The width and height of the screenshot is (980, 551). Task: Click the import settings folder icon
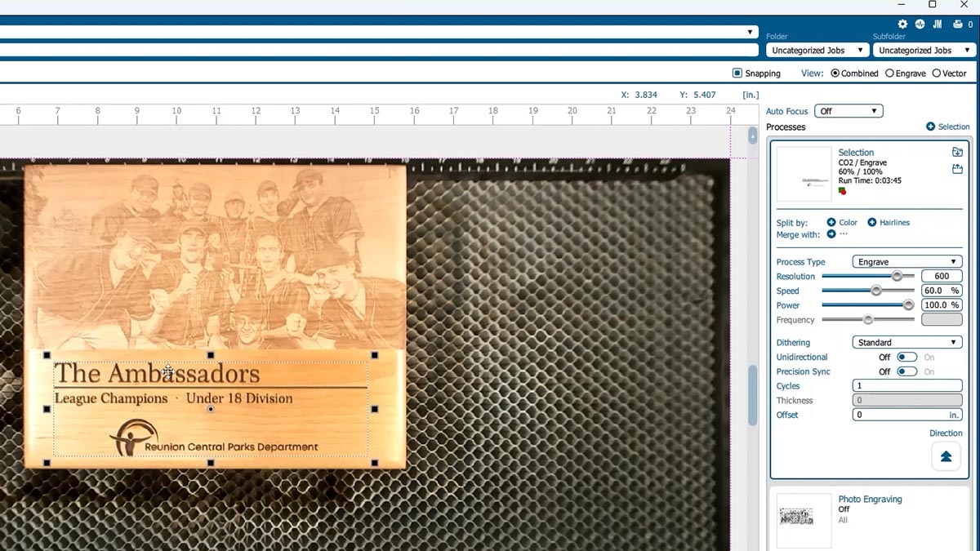pyautogui.click(x=957, y=152)
